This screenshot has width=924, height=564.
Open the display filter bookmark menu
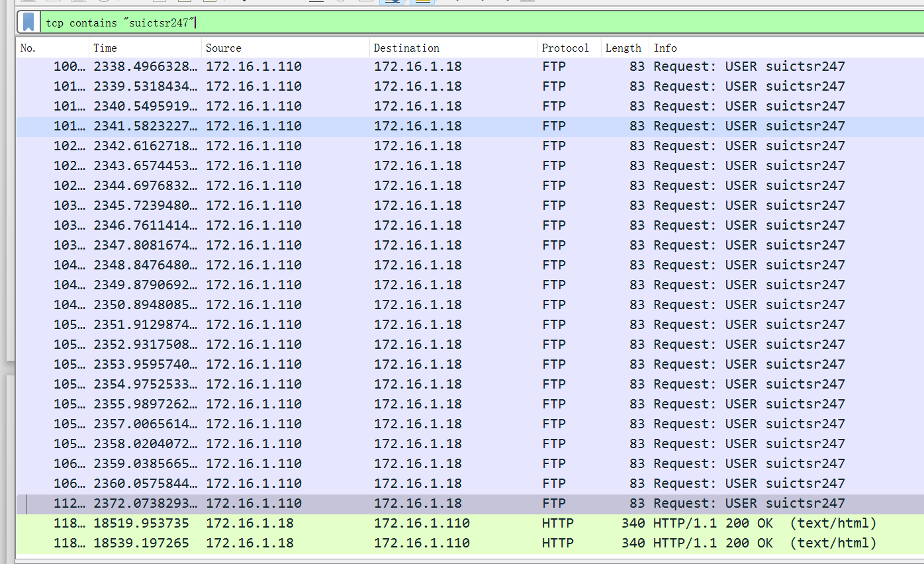28,23
